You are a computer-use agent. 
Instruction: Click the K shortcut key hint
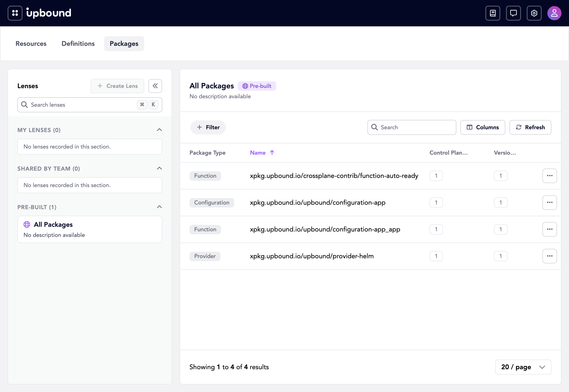click(153, 105)
